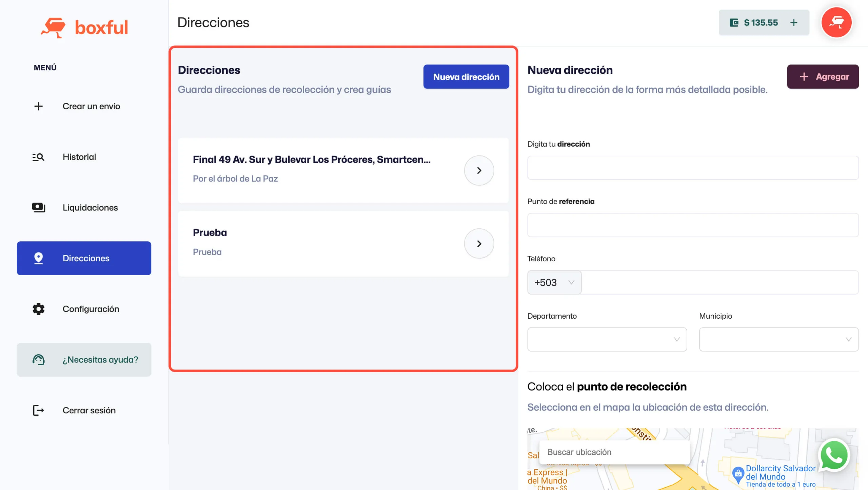Click the wallet icon beside $135.55

[x=734, y=23]
